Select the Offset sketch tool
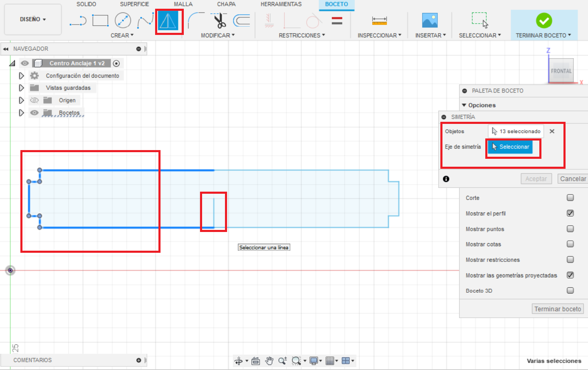 (x=242, y=20)
